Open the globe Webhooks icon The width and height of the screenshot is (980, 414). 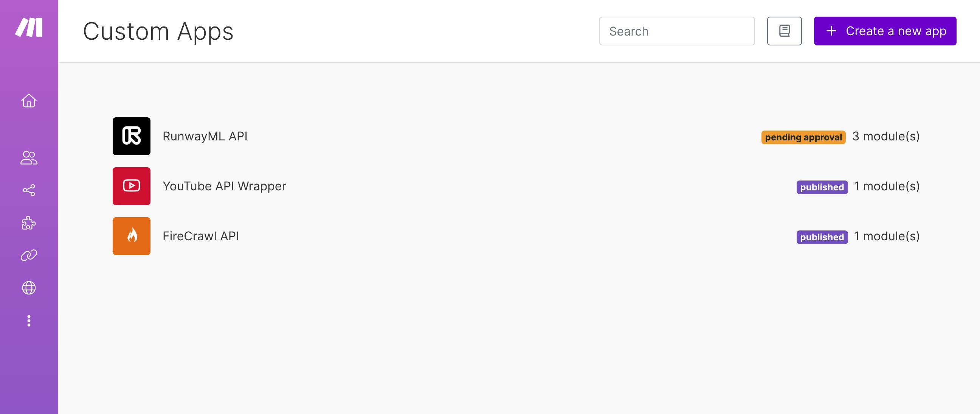(x=29, y=288)
